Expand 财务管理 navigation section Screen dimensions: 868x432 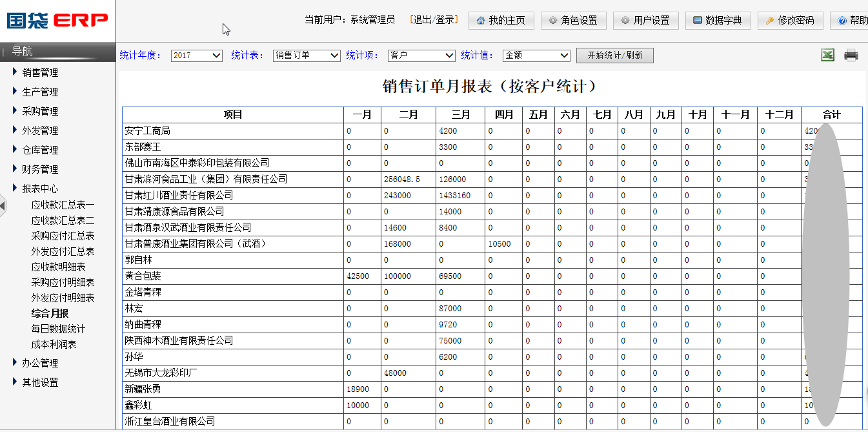point(40,169)
